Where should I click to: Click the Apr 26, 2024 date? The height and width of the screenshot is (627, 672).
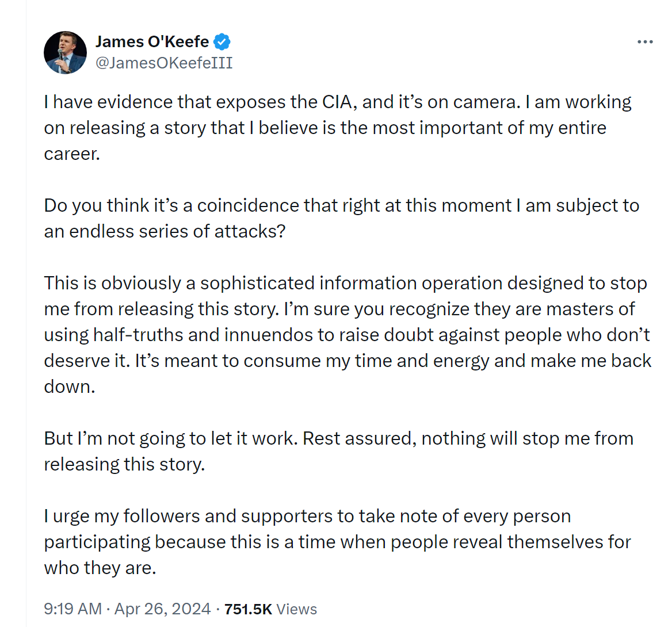tap(162, 609)
